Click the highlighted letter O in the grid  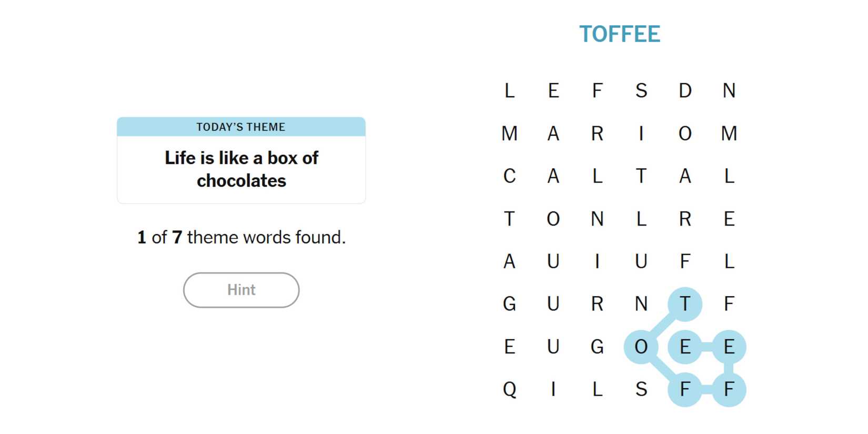641,347
